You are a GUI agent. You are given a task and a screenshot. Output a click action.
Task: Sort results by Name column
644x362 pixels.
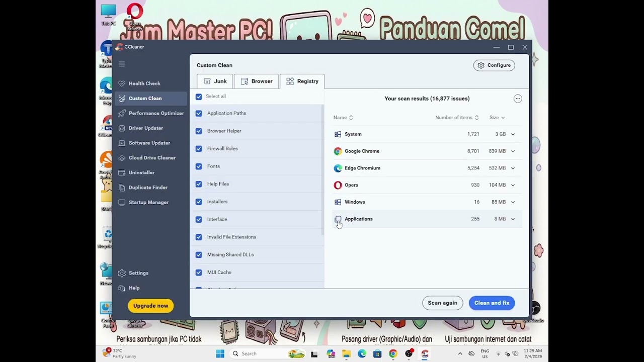click(343, 118)
